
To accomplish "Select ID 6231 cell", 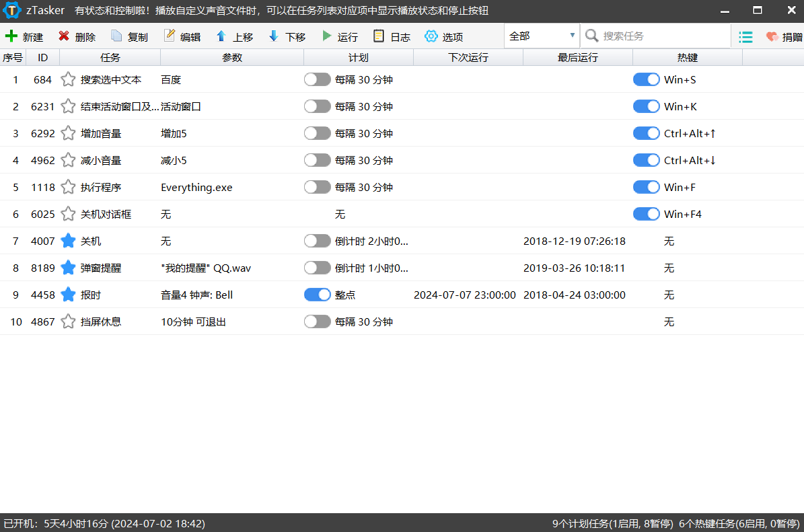I will [x=42, y=107].
